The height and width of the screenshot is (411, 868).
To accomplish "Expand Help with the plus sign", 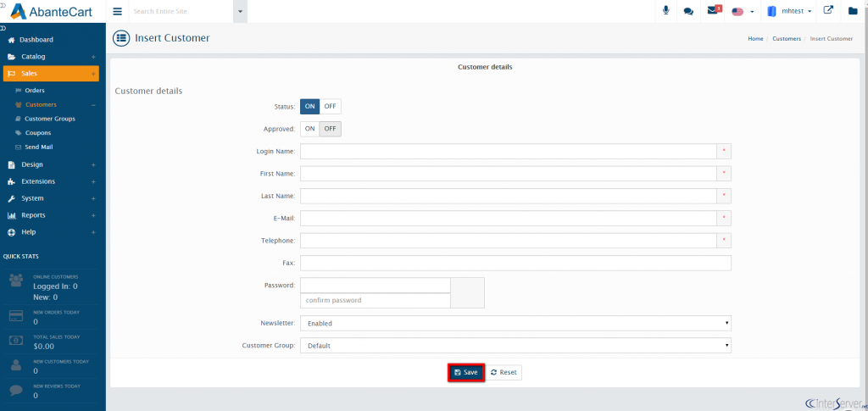I will tap(93, 232).
